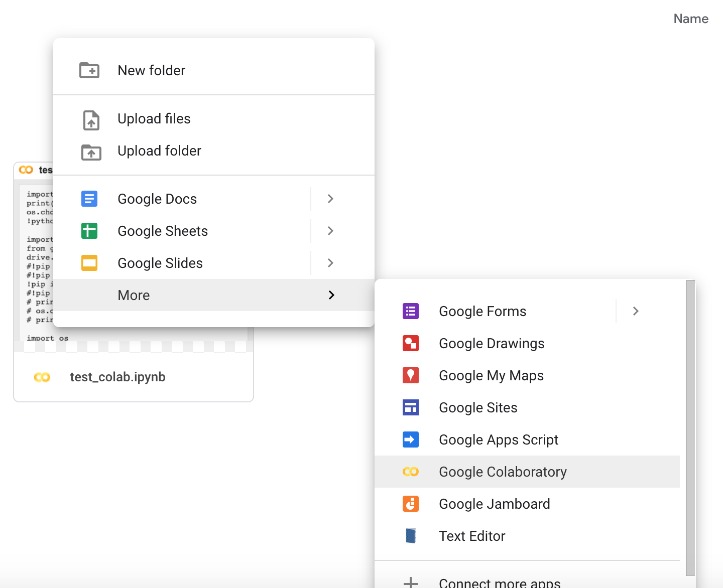The height and width of the screenshot is (588, 723).
Task: Click the purple Google Forms icon
Action: (x=411, y=311)
